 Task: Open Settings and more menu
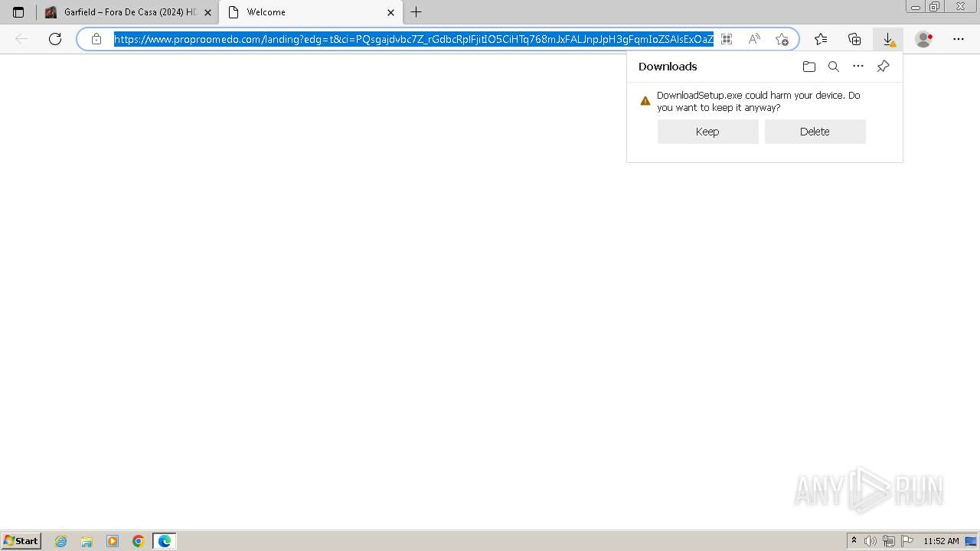[x=959, y=39]
